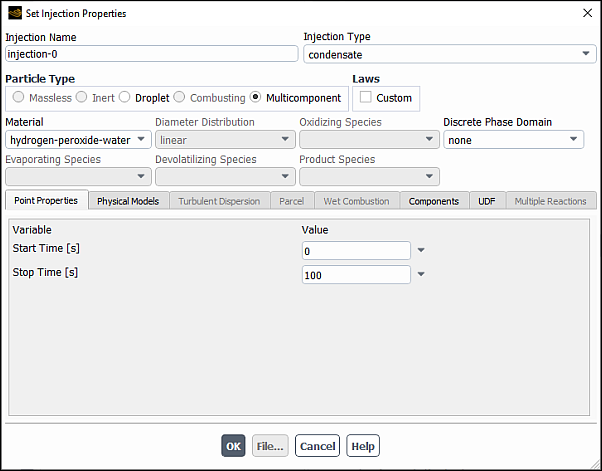The width and height of the screenshot is (602, 471).
Task: Click the Variable column header text
Action: (32, 230)
